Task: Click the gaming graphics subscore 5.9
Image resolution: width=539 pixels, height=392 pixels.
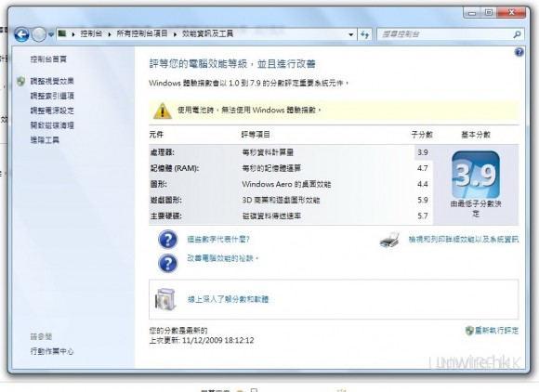Action: point(423,200)
